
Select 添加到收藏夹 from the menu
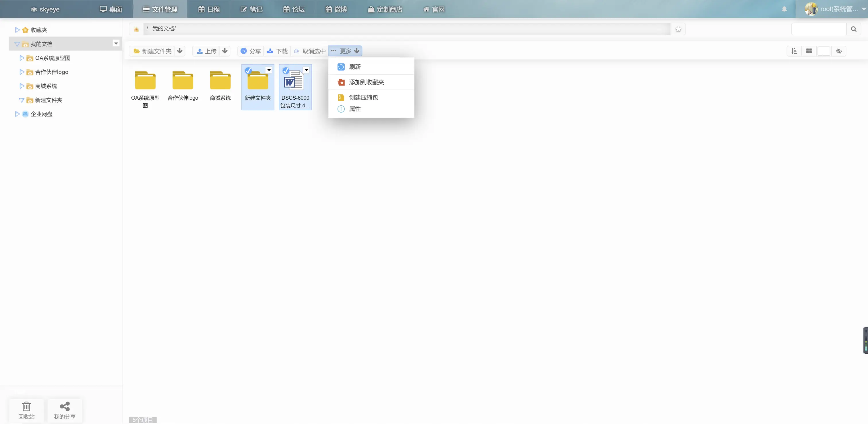point(366,82)
